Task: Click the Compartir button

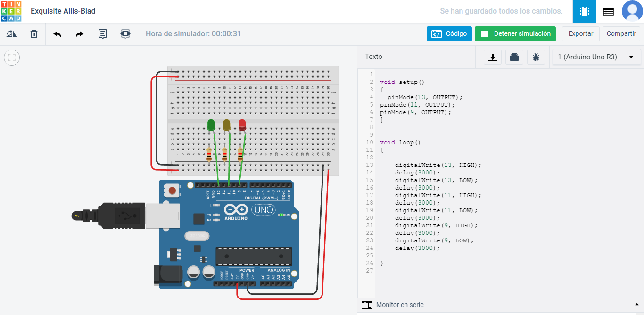Action: pyautogui.click(x=621, y=34)
